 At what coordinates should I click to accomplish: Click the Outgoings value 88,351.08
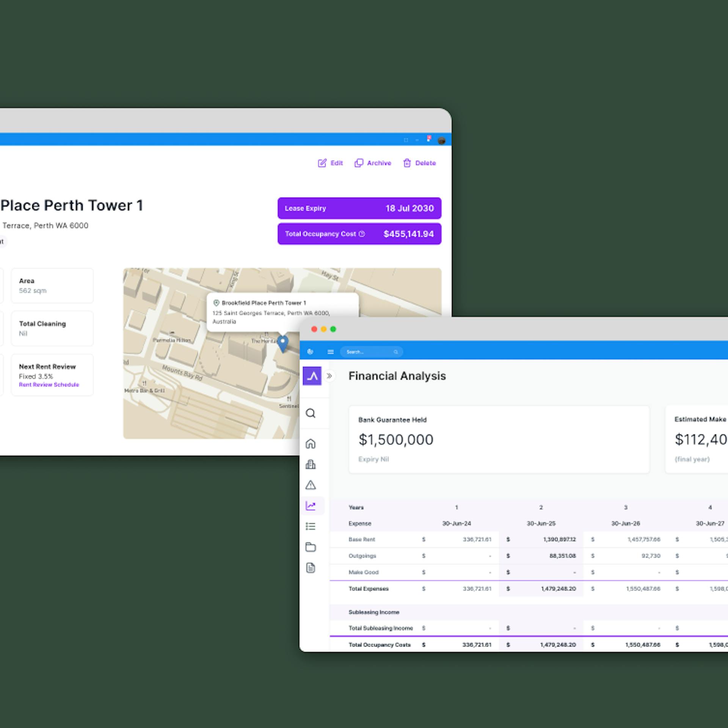coord(563,556)
